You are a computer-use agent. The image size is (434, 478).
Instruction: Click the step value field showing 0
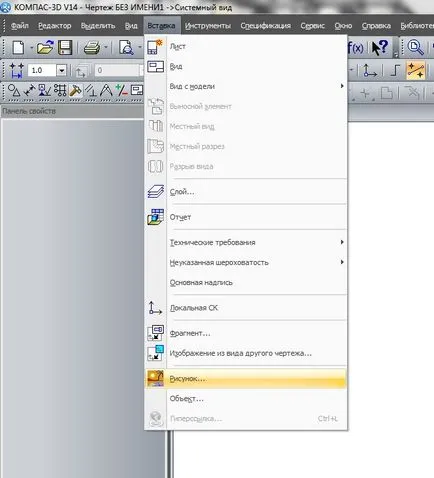(x=118, y=70)
